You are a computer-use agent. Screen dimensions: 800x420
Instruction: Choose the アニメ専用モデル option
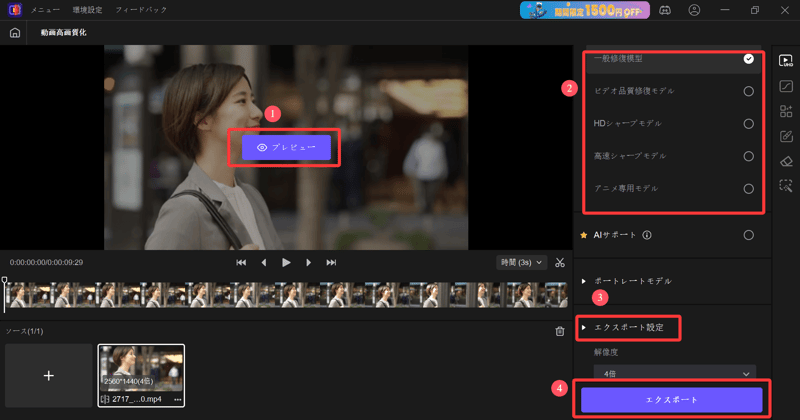click(748, 188)
